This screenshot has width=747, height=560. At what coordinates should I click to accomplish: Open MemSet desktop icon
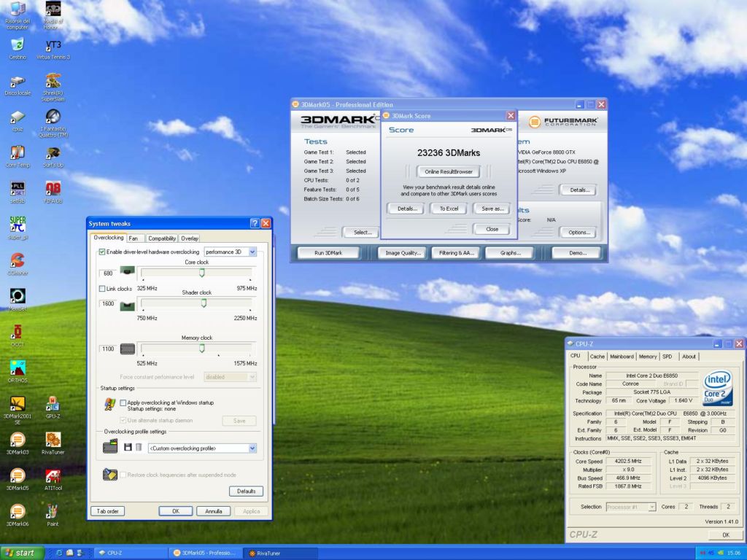pyautogui.click(x=18, y=299)
